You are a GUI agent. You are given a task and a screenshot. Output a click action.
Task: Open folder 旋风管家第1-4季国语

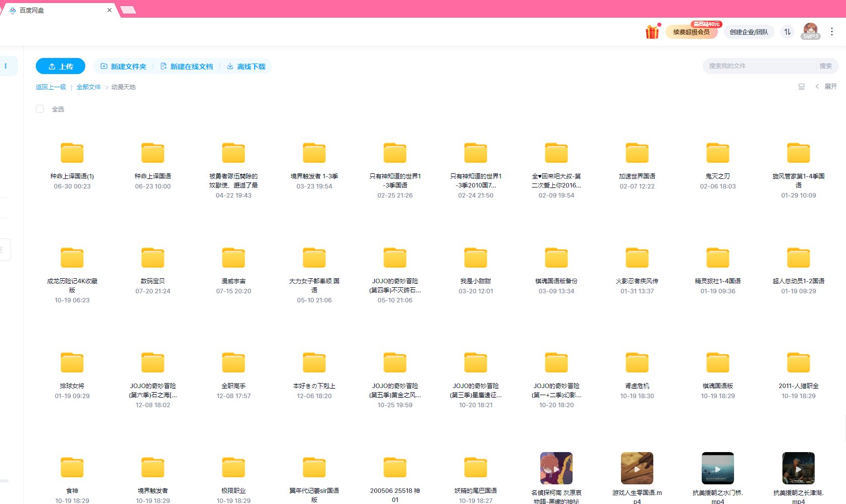coord(799,153)
